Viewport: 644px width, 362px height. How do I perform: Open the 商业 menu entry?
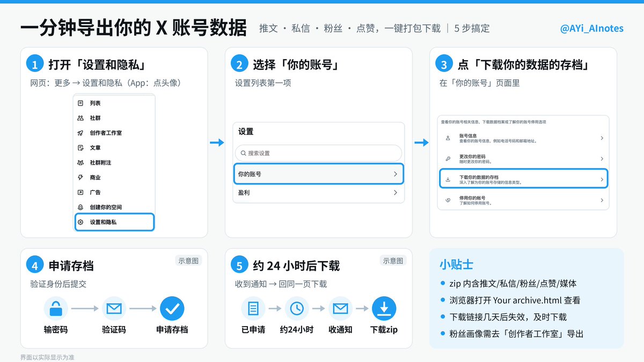[x=114, y=177]
